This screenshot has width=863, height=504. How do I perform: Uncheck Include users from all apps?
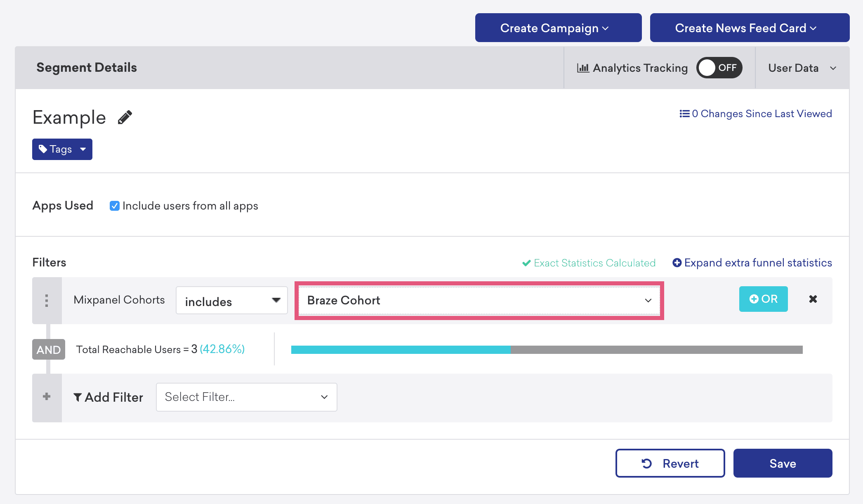[x=114, y=206]
